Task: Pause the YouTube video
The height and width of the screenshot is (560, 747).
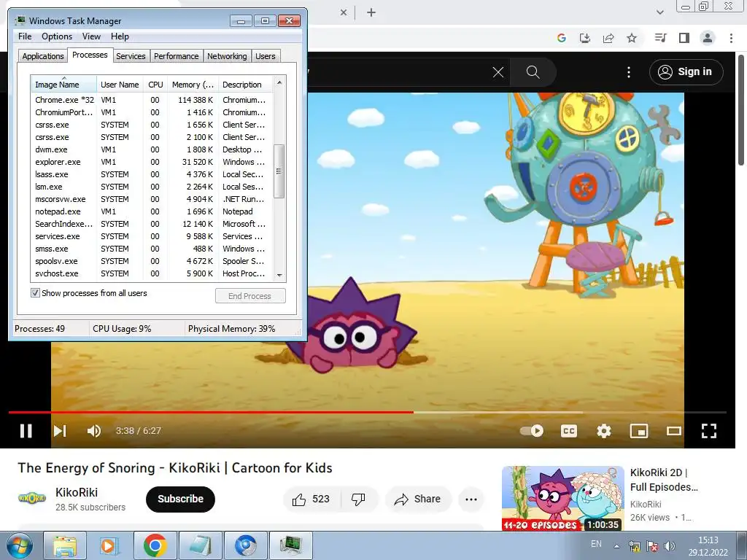Action: click(x=26, y=430)
